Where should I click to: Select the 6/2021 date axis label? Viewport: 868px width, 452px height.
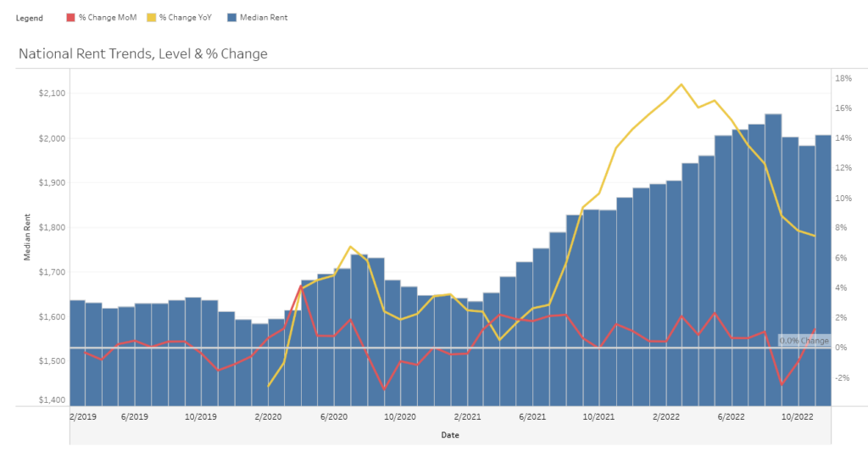(532, 416)
